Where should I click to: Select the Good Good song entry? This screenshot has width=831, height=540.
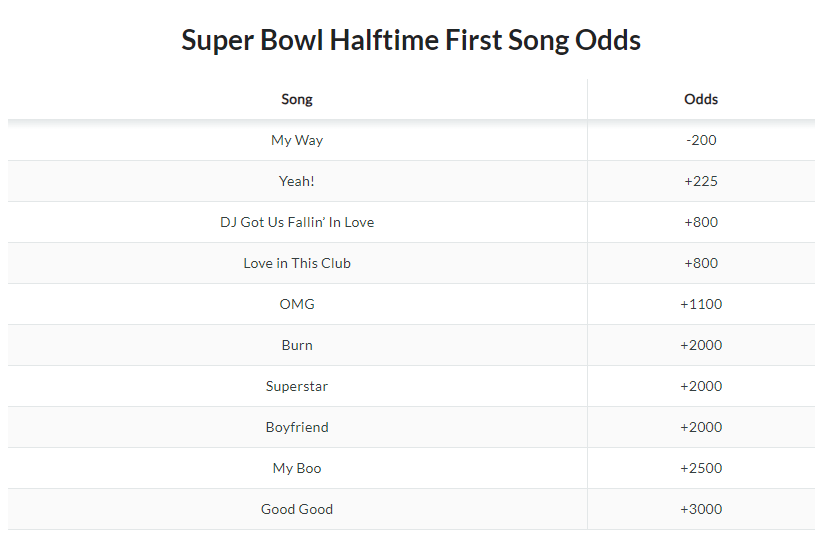click(x=297, y=509)
